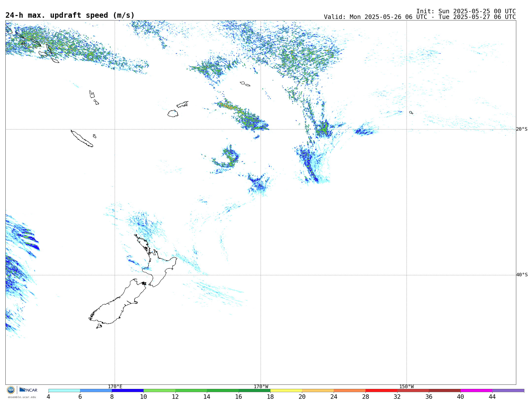Click the colorbar tick label '12'
Viewport: 532px width, 400px height.
[x=175, y=397]
